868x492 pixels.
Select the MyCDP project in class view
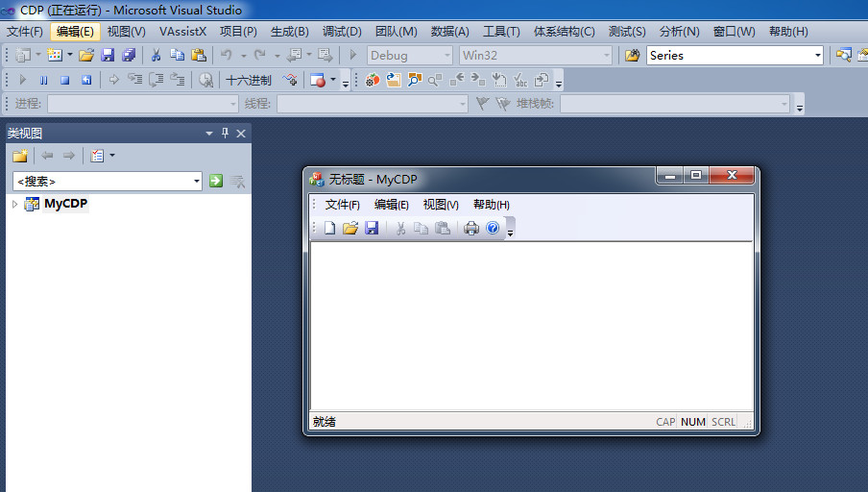click(x=65, y=204)
